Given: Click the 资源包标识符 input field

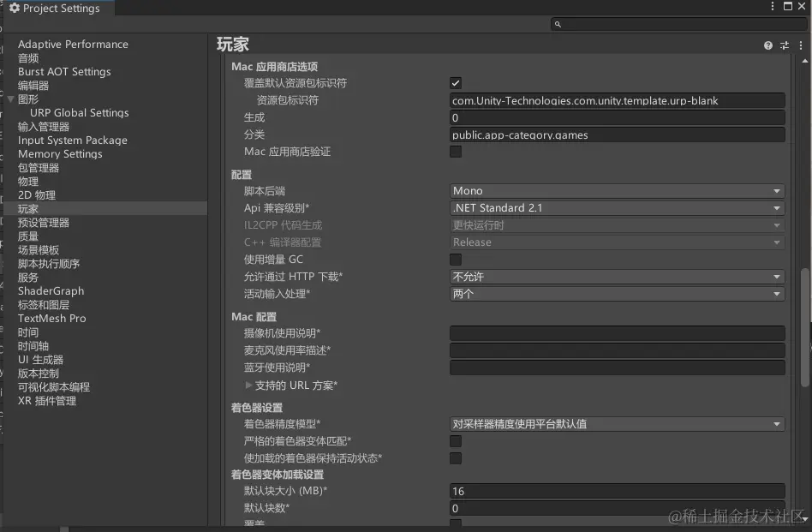Looking at the screenshot, I should (618, 100).
